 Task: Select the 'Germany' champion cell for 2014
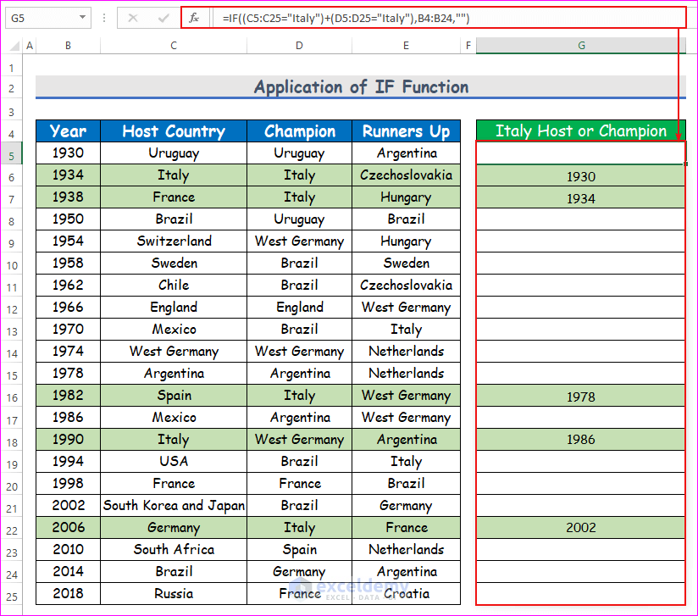300,571
